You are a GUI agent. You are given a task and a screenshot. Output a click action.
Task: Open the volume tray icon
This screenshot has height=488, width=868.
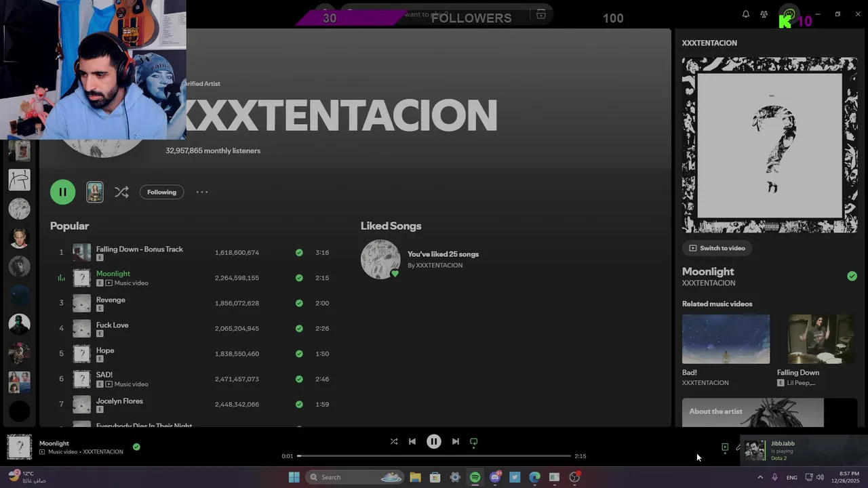point(821,477)
